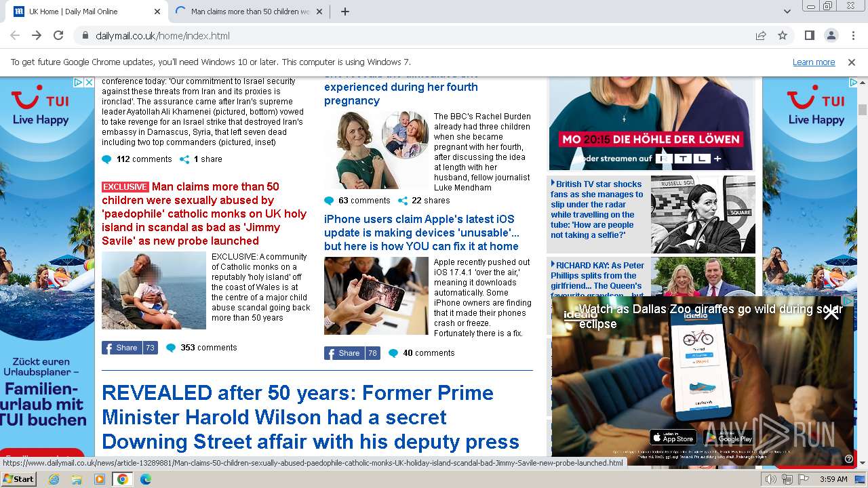The image size is (868, 488).
Task: Expand tab search dropdown arrow
Action: 787,12
